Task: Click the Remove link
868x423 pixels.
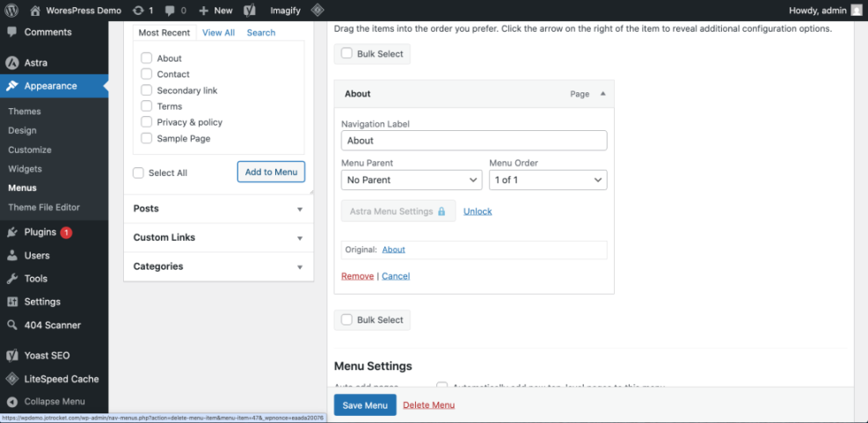Action: tap(358, 276)
